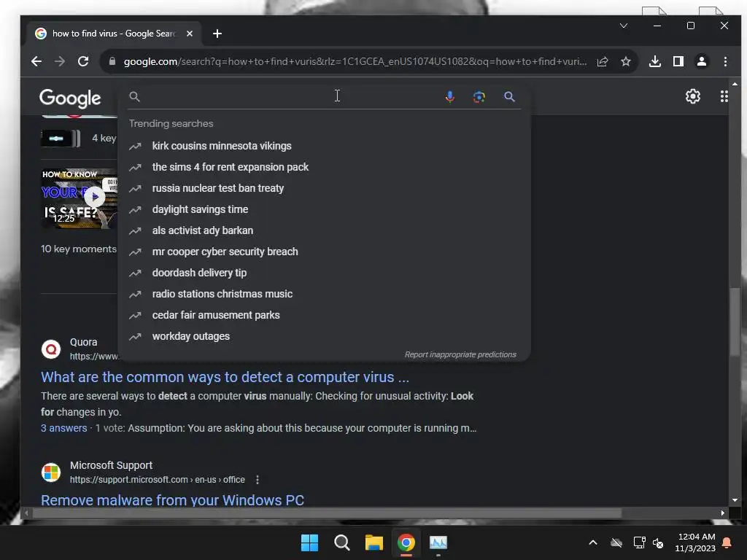The width and height of the screenshot is (747, 560).
Task: Open Microsoft Support result options three dots
Action: point(258,480)
